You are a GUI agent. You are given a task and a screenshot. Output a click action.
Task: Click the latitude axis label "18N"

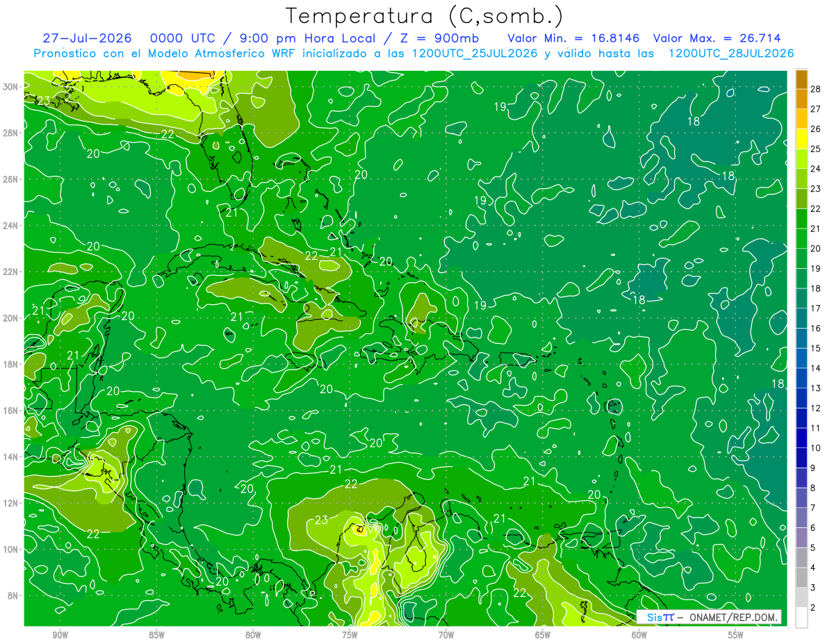point(12,364)
